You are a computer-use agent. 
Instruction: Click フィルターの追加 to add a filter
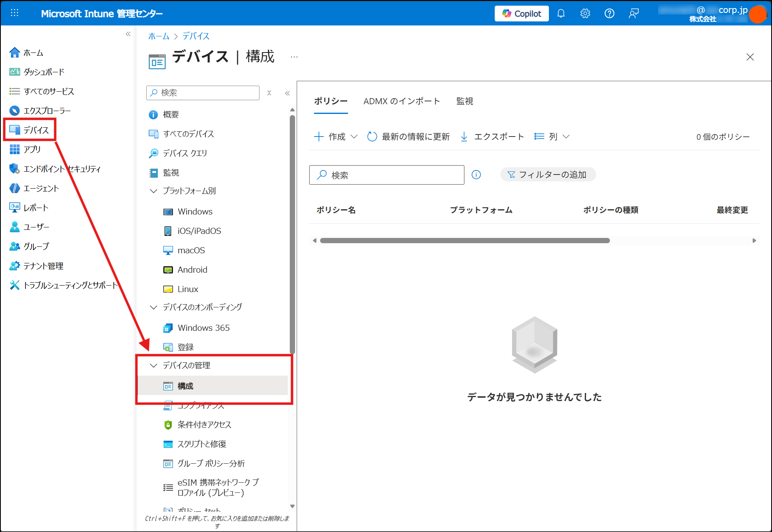tap(548, 174)
